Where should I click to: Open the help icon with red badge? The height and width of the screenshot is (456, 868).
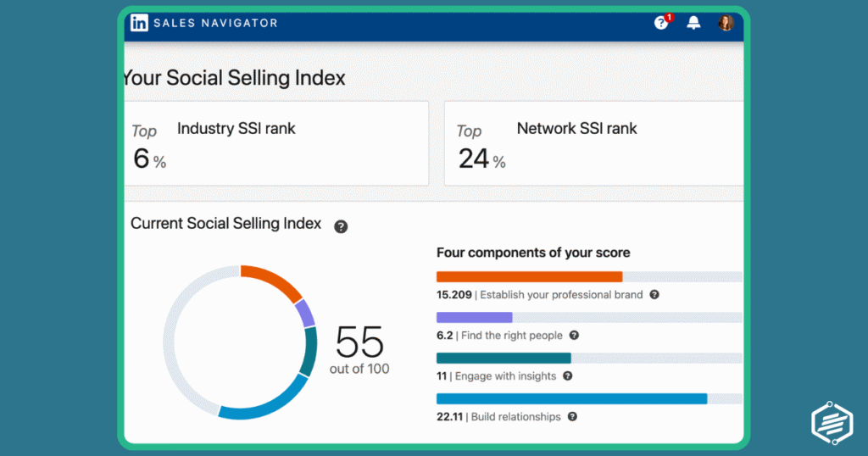tap(663, 21)
